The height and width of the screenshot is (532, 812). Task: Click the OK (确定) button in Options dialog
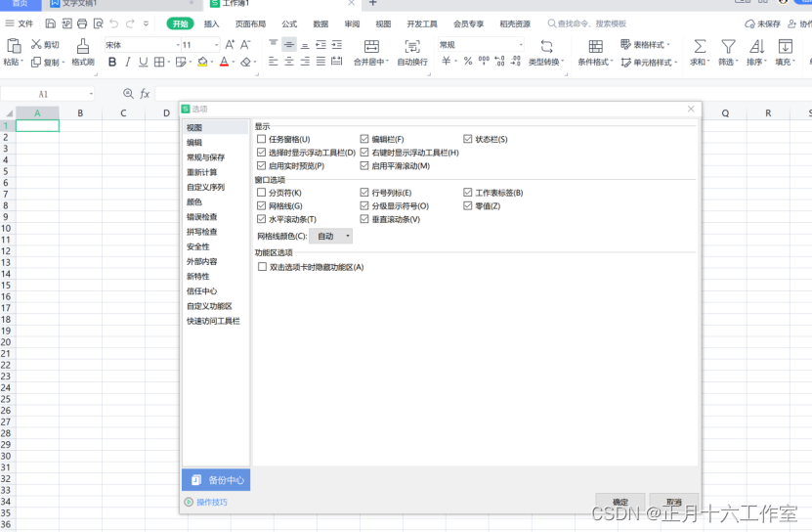(x=620, y=502)
